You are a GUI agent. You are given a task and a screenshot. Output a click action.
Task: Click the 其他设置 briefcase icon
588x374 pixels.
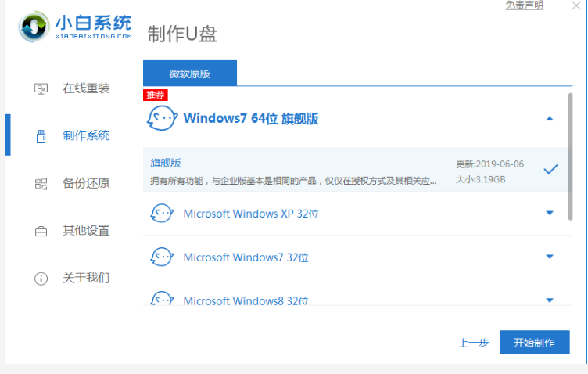41,232
